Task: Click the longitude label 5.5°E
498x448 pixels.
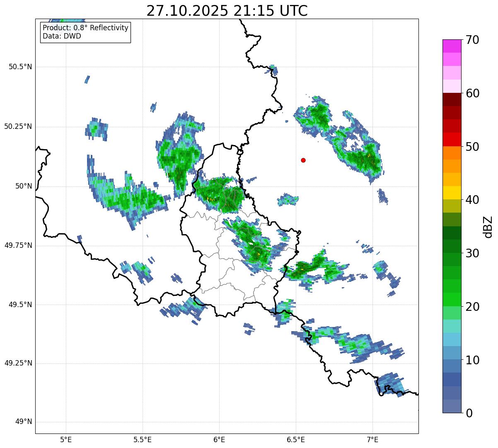Action: [x=143, y=440]
